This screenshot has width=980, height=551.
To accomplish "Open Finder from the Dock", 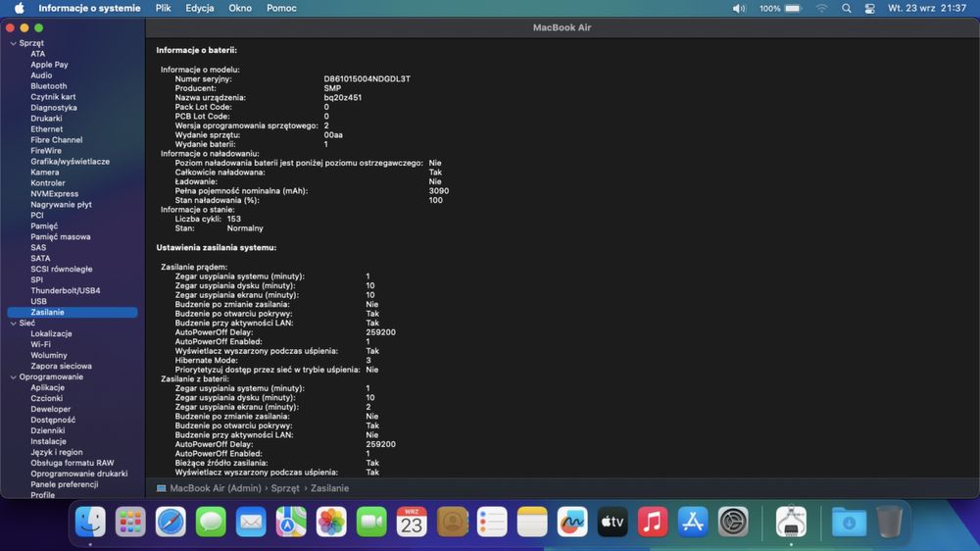I will pos(90,522).
